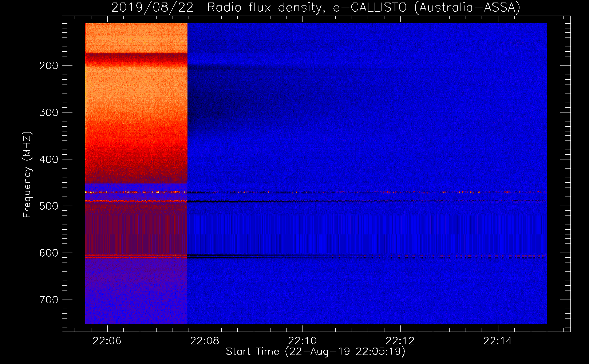This screenshot has height=364, width=589.
Task: Click the 700 frequency tick label
Action: click(49, 300)
